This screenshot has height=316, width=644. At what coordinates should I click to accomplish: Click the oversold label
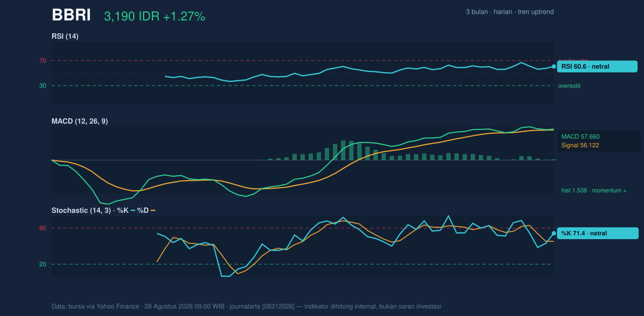[569, 85]
